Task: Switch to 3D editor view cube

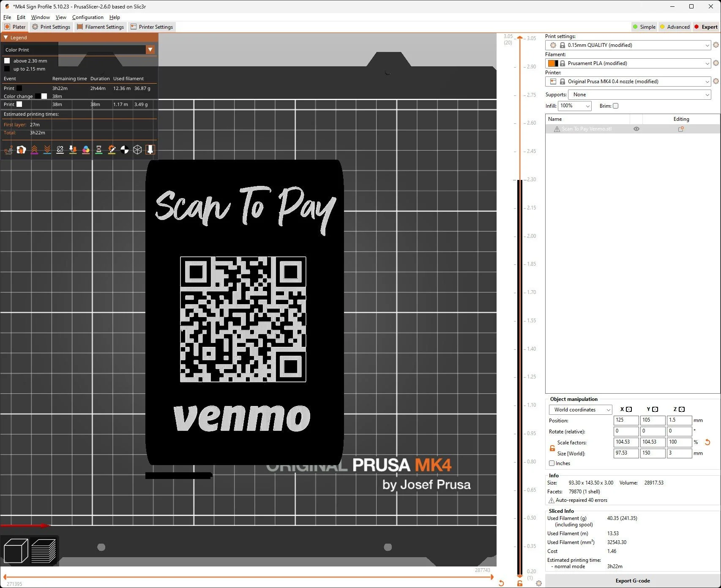Action: (16, 551)
